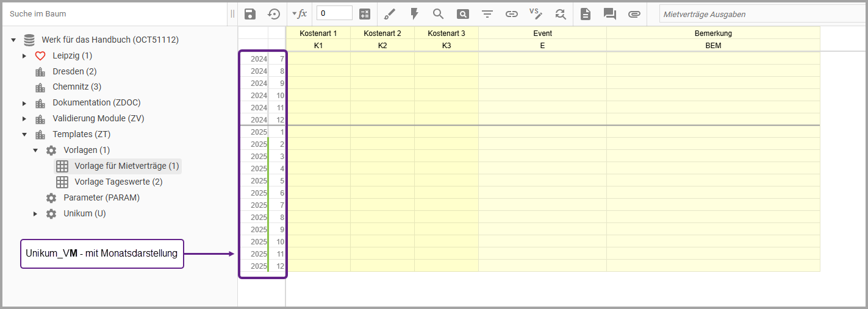Click the save disk icon
This screenshot has width=868, height=309.
(x=249, y=14)
